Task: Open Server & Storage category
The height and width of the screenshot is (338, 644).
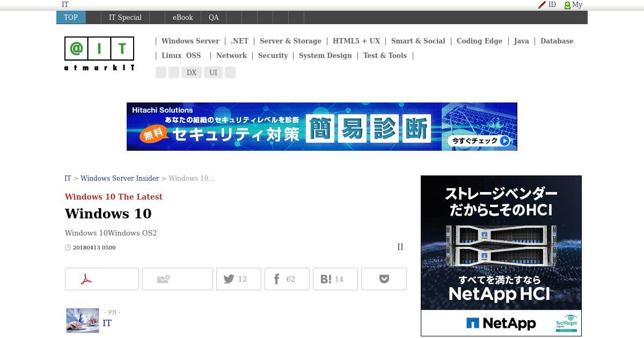Action: tap(290, 41)
